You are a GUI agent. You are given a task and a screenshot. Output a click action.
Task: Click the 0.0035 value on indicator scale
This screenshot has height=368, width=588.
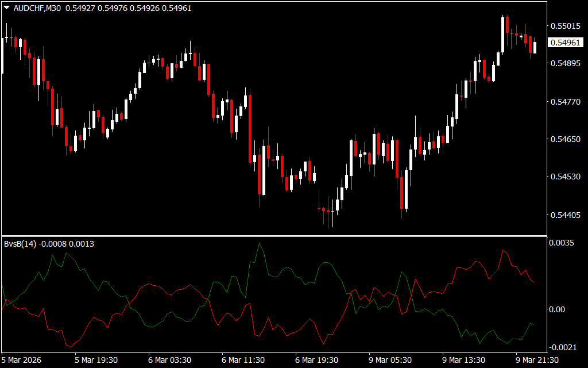click(x=563, y=244)
